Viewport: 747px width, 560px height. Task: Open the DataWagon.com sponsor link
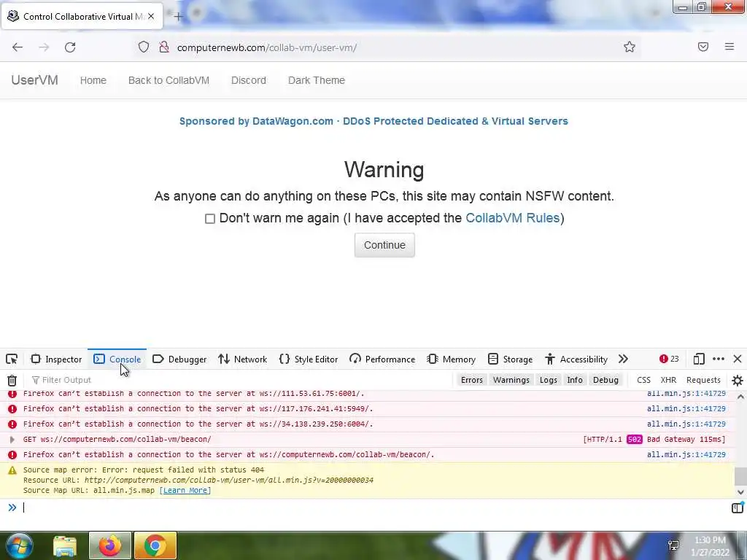coord(373,121)
